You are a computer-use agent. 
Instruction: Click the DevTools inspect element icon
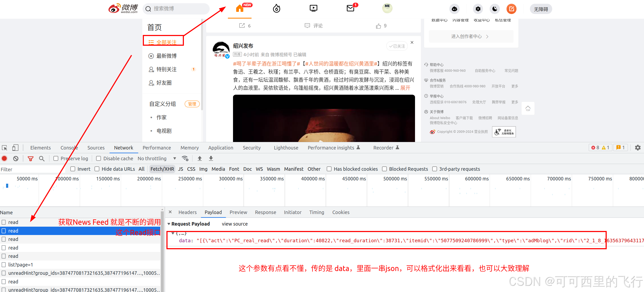pyautogui.click(x=5, y=148)
